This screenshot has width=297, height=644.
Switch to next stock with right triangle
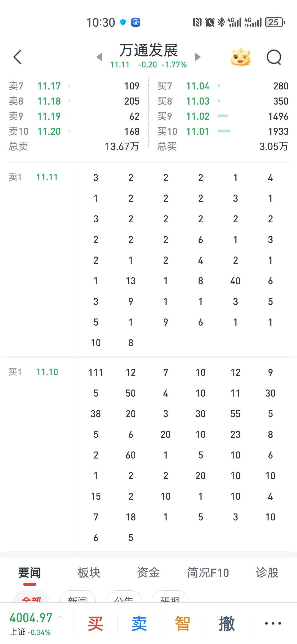coord(197,57)
